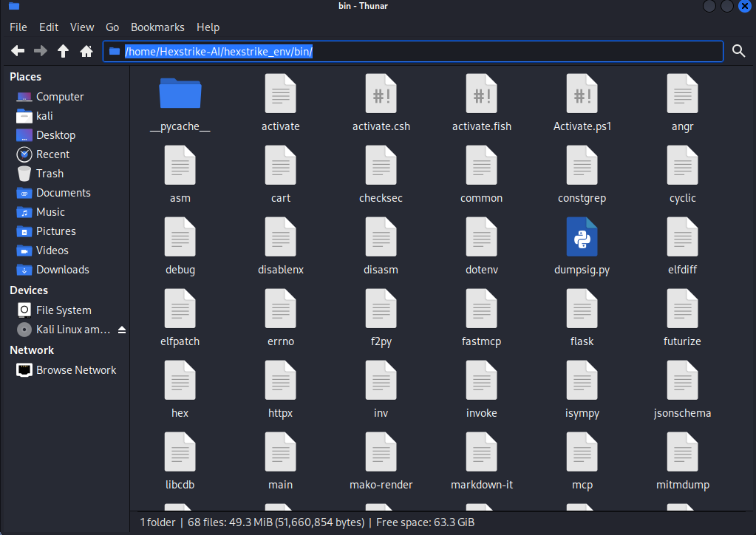Viewport: 756px width, 535px height.
Task: Open the Go menu
Action: (x=112, y=27)
